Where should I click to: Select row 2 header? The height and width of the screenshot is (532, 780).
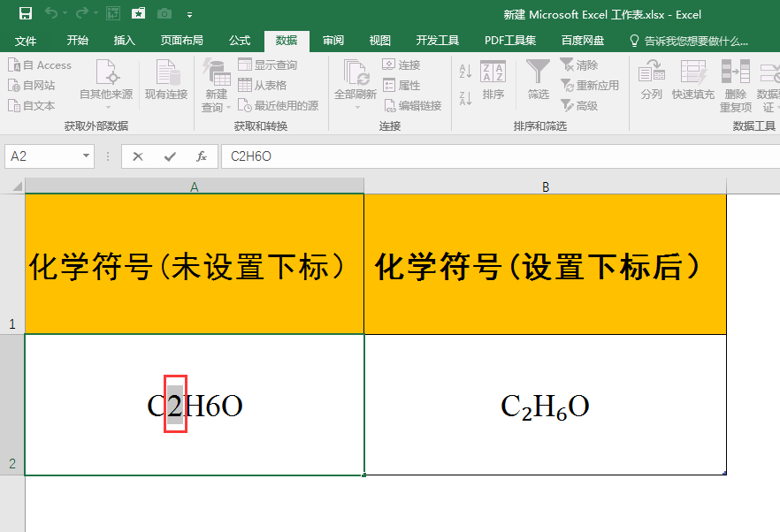(x=12, y=405)
